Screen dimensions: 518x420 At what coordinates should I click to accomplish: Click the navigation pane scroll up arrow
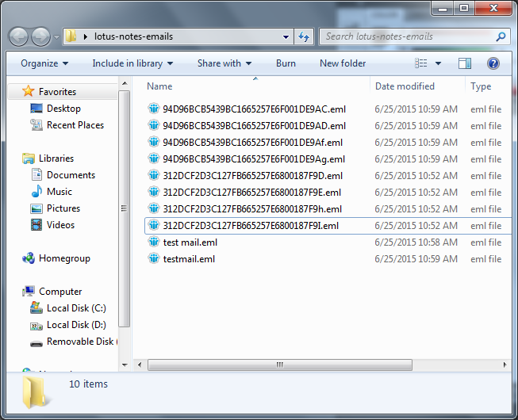coord(125,83)
